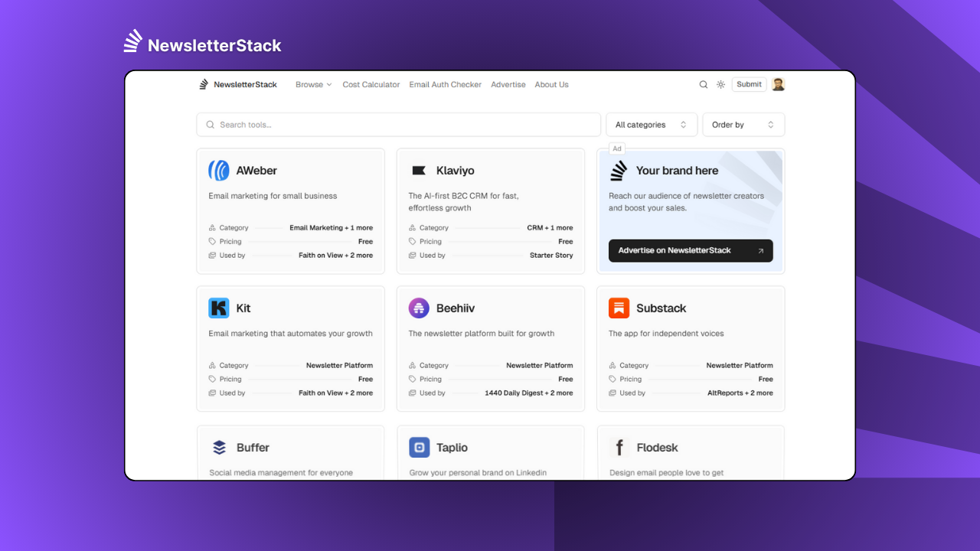Open the user profile avatar

click(778, 84)
